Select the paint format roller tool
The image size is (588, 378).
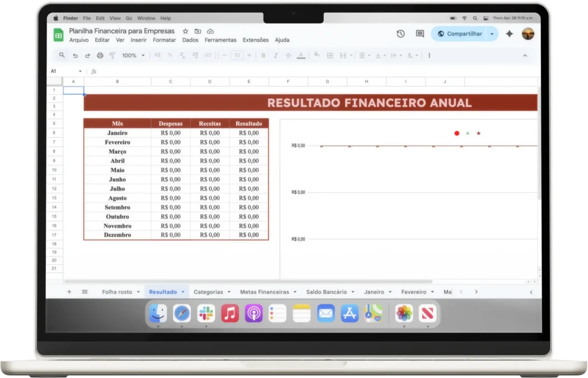[112, 56]
